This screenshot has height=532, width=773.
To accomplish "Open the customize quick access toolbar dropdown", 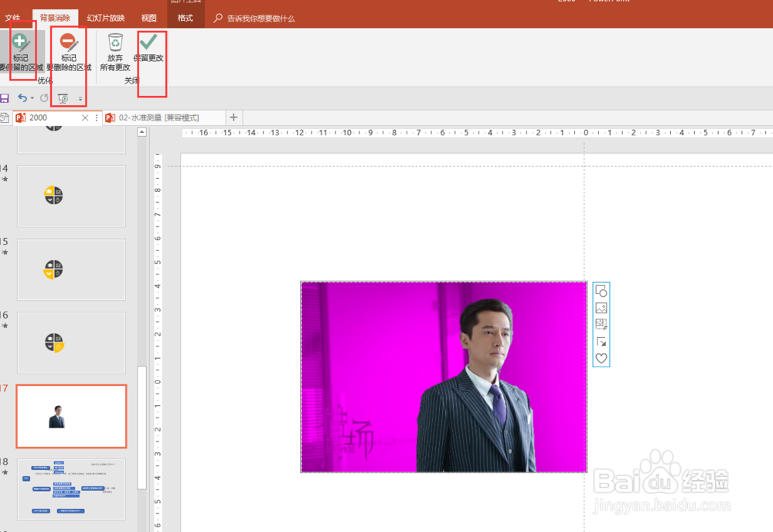I will 80,99.
